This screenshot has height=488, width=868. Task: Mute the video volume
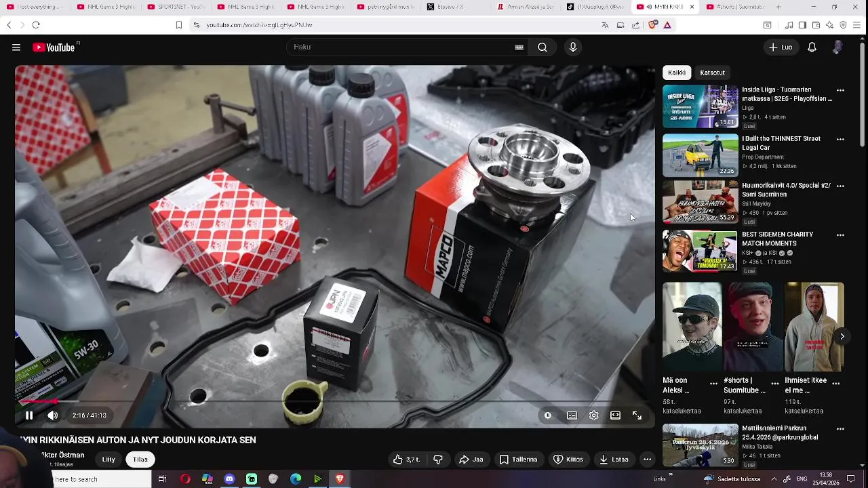(52, 415)
